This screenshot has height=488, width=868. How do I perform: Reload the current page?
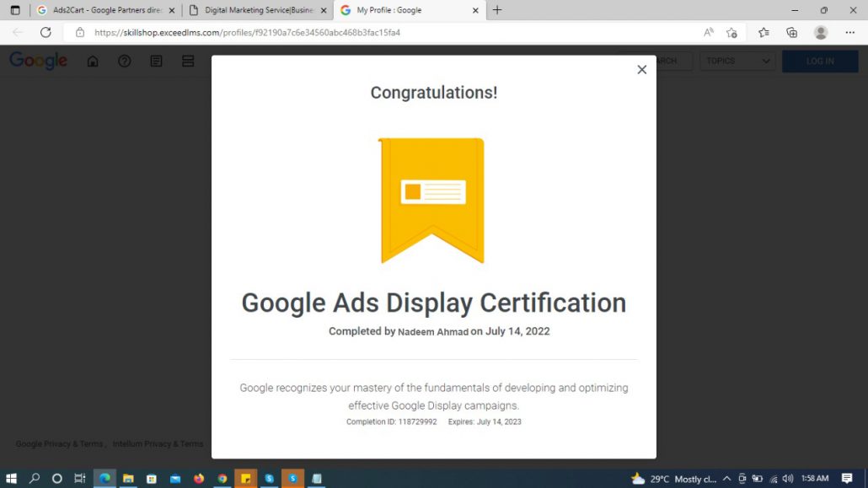(46, 32)
